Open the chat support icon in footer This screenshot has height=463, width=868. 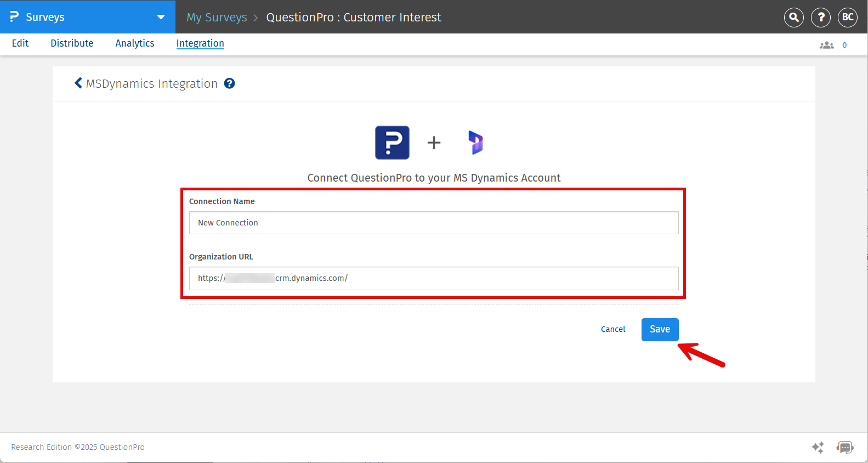[845, 447]
